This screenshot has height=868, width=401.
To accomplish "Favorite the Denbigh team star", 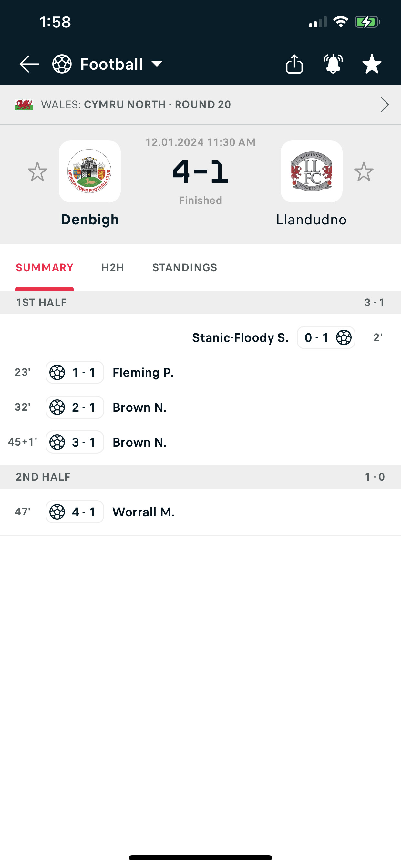I will coord(37,171).
